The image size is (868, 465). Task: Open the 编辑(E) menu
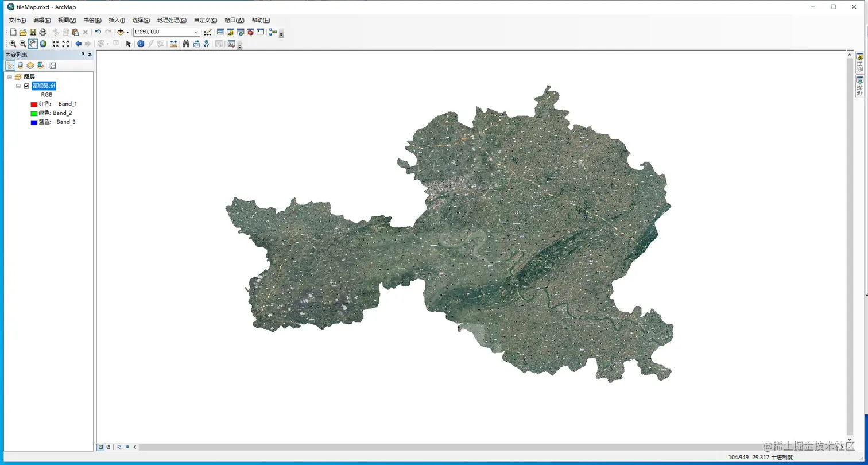tap(42, 20)
